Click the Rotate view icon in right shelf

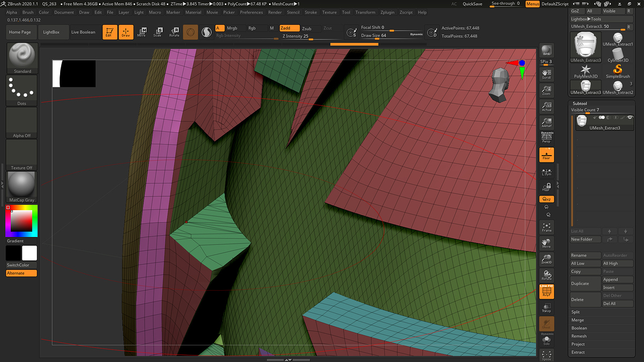pos(546,275)
